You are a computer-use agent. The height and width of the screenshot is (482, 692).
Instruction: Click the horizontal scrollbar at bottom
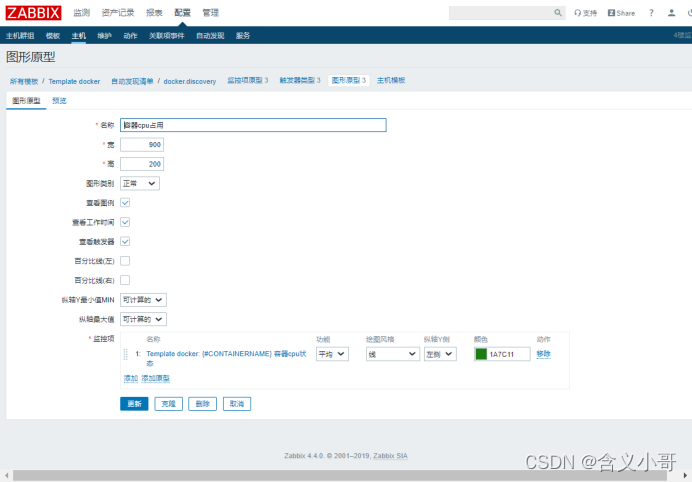[x=340, y=475]
